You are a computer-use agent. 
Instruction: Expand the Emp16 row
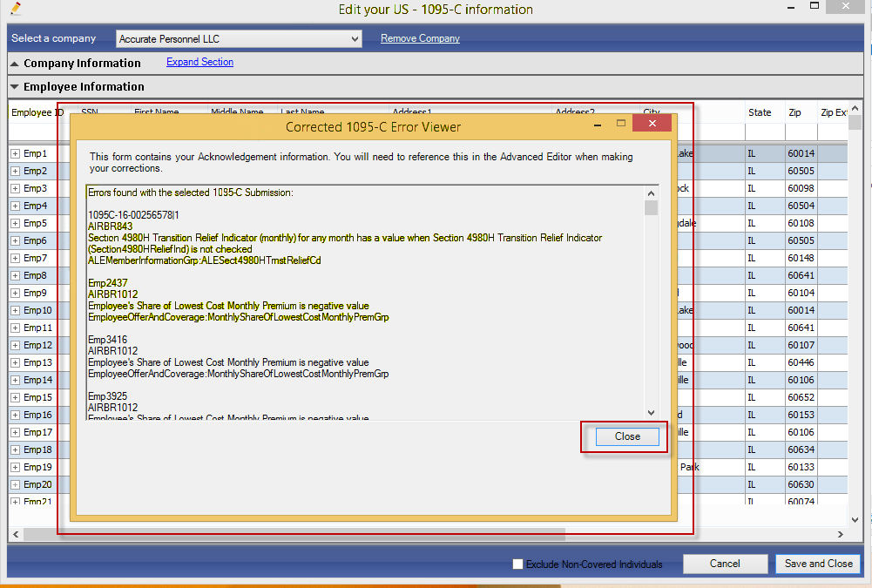16,415
